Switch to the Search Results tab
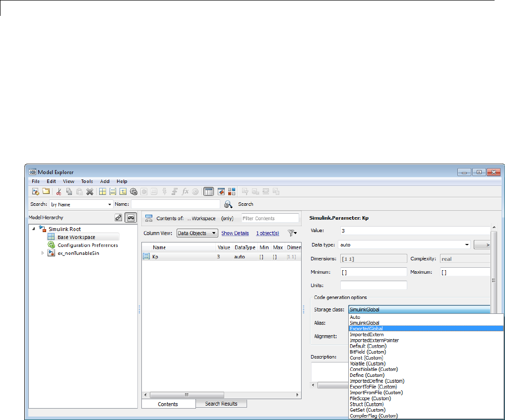Image resolution: width=505 pixels, height=420 pixels. pyautogui.click(x=221, y=404)
